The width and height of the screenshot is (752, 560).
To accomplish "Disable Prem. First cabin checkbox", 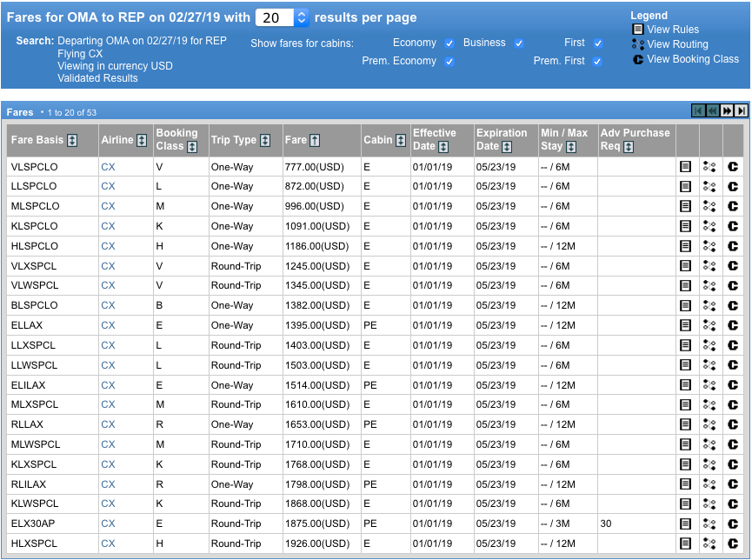I will coord(597,62).
